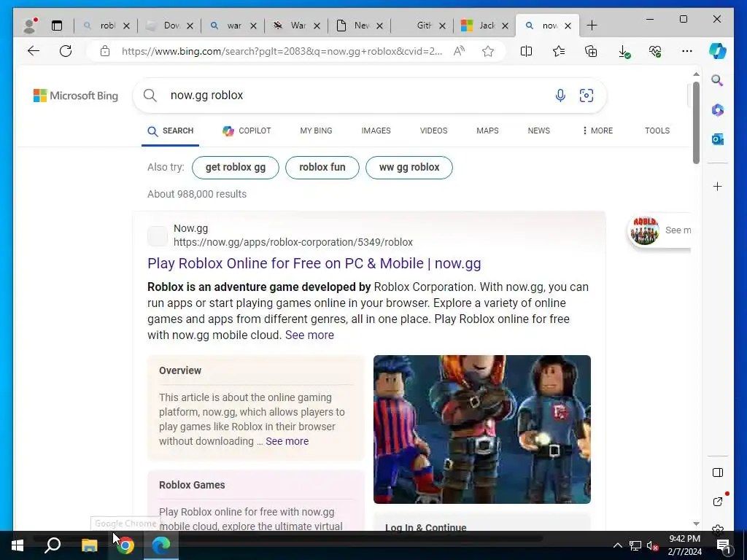Switch to the Jack browser tab
Image resolution: width=747 pixels, height=560 pixels.
pos(479,26)
